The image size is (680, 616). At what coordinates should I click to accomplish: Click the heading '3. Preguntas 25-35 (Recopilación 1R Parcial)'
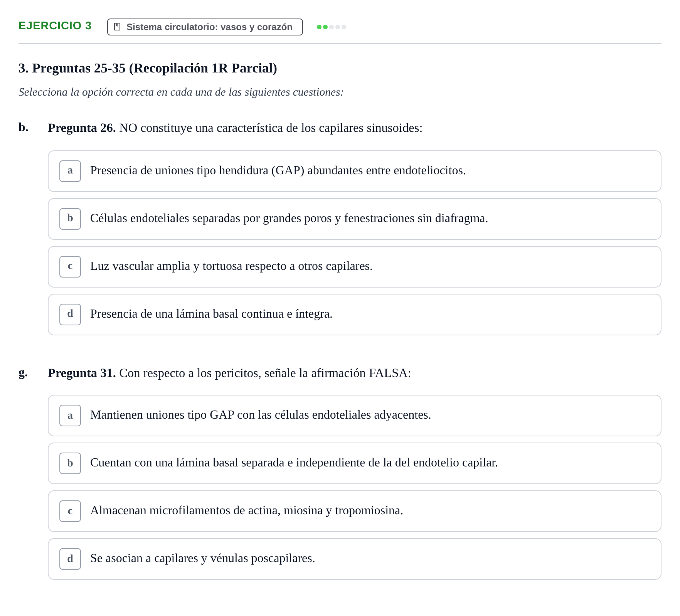[148, 68]
